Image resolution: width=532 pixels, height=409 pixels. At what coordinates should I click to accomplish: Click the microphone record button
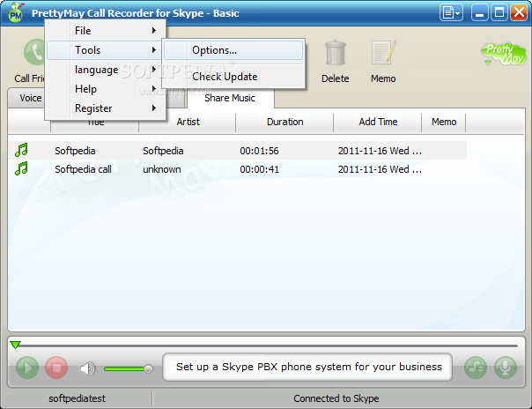(x=506, y=368)
